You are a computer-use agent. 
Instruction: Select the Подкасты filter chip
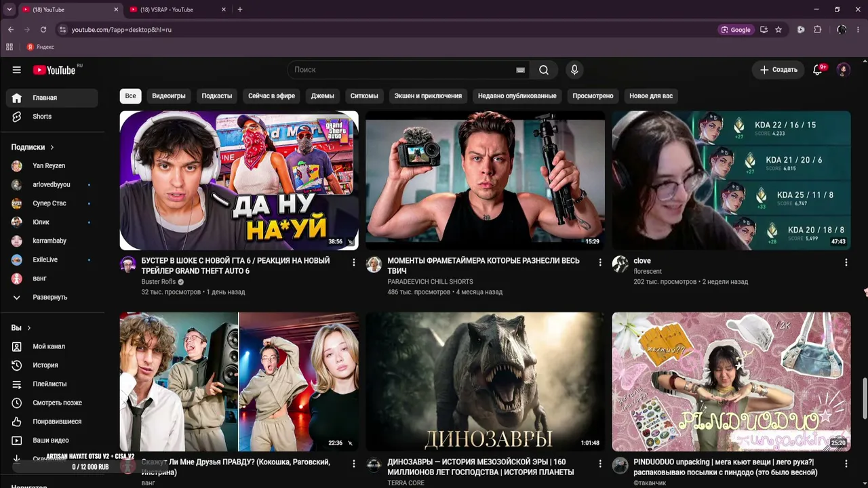click(x=217, y=96)
